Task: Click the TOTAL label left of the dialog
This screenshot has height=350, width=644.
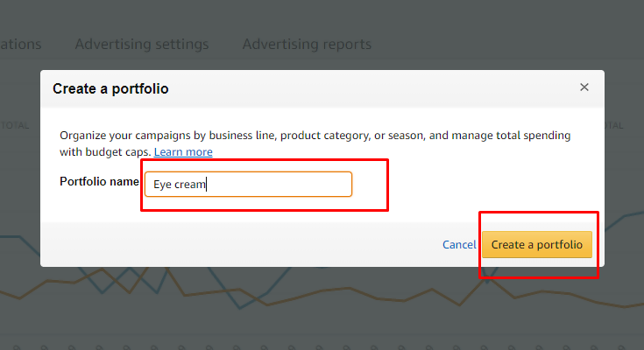Action: [15, 125]
